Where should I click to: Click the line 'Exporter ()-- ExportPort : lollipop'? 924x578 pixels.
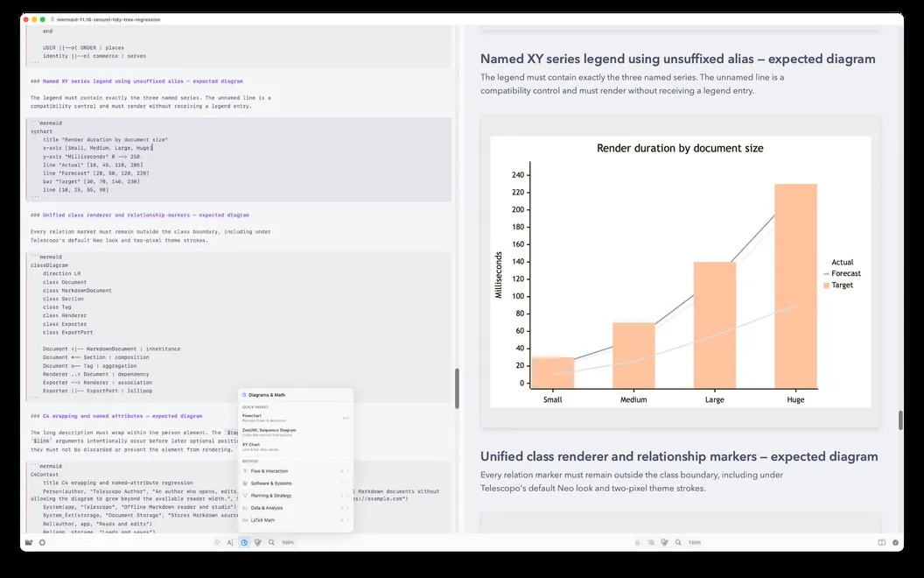97,391
